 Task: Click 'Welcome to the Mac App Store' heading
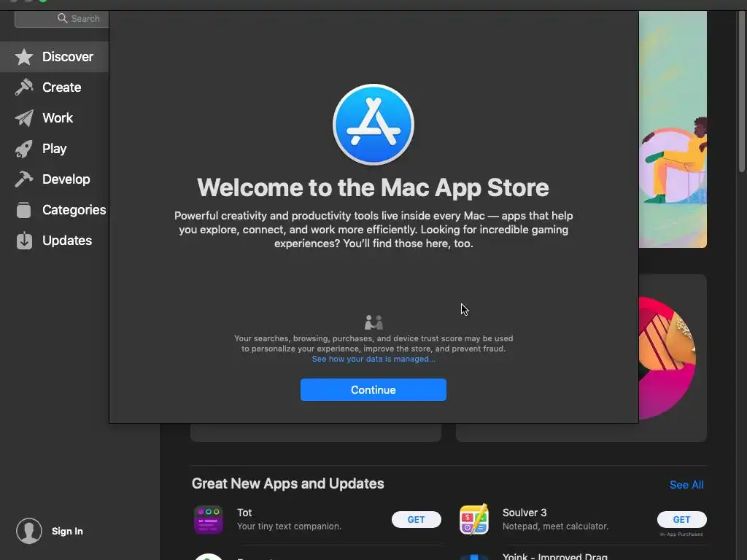(373, 187)
